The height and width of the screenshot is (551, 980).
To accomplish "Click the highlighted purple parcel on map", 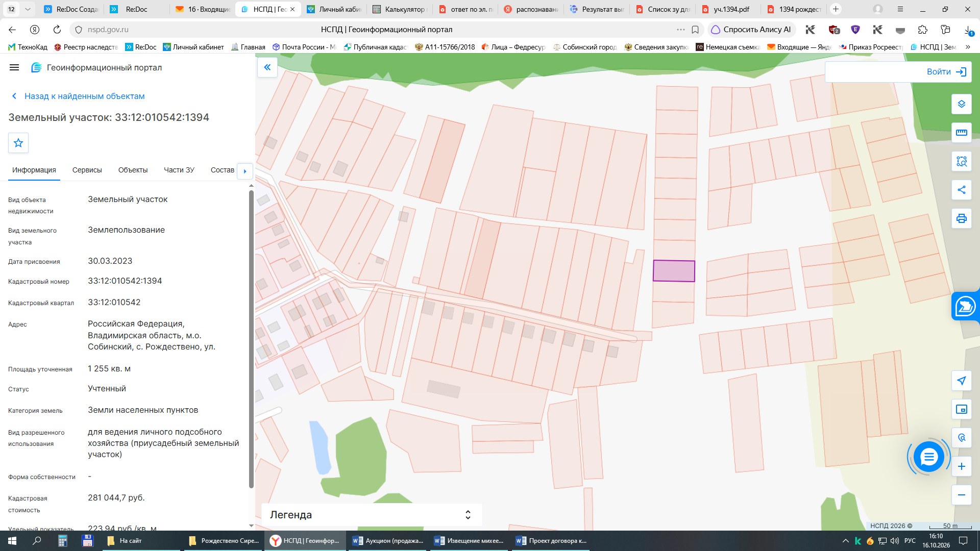I will coord(674,271).
